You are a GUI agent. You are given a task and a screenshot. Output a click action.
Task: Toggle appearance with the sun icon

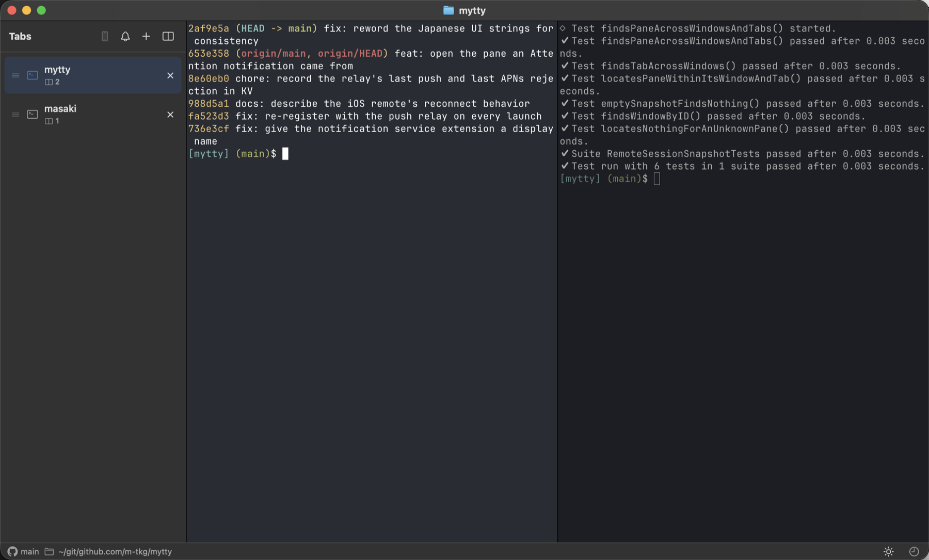(x=888, y=551)
